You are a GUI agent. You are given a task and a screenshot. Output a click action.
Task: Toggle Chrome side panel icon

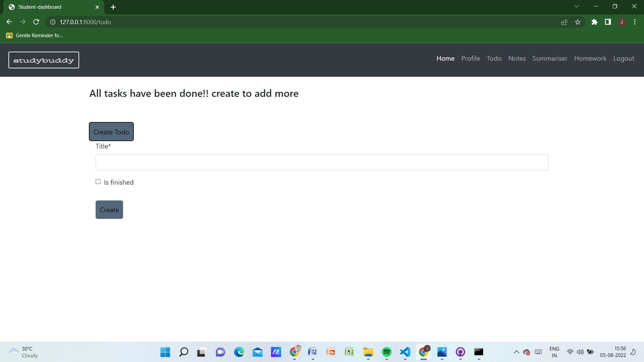608,22
